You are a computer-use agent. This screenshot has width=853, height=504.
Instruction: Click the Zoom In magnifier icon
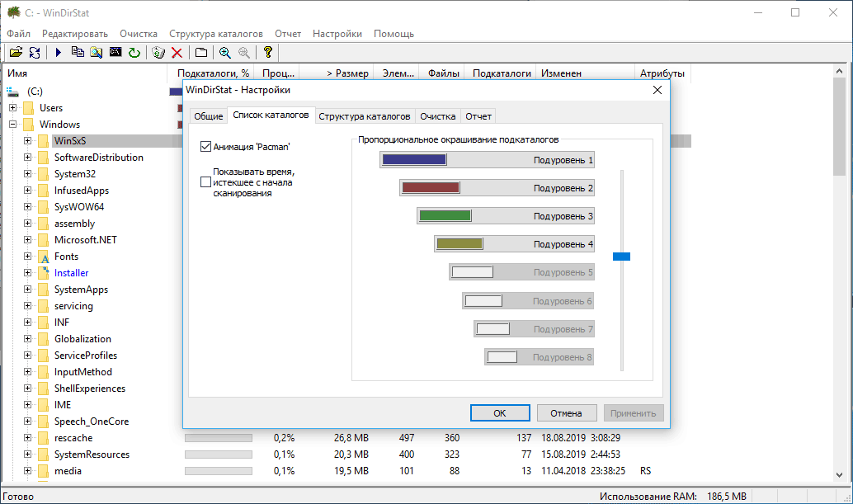click(x=225, y=52)
